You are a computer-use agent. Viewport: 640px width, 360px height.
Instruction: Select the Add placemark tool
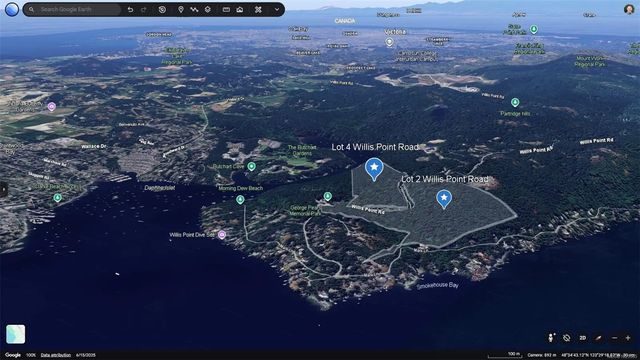pyautogui.click(x=181, y=9)
